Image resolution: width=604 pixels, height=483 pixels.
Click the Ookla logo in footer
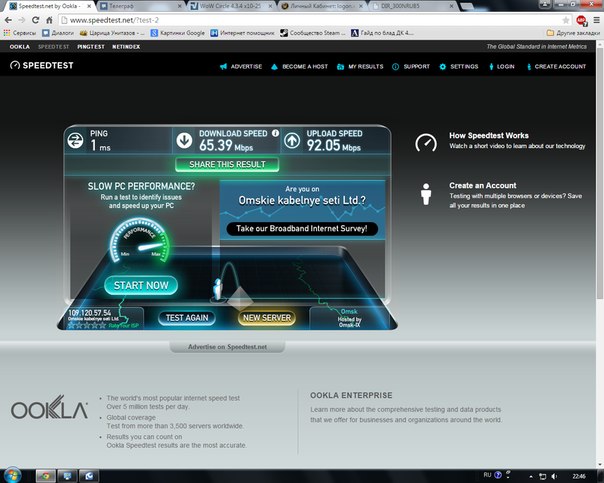click(47, 410)
